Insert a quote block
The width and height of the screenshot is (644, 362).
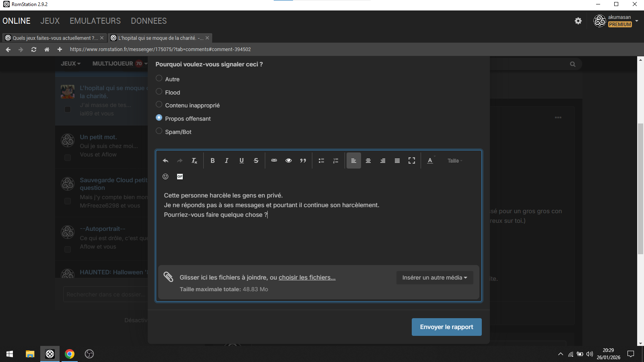tap(303, 160)
